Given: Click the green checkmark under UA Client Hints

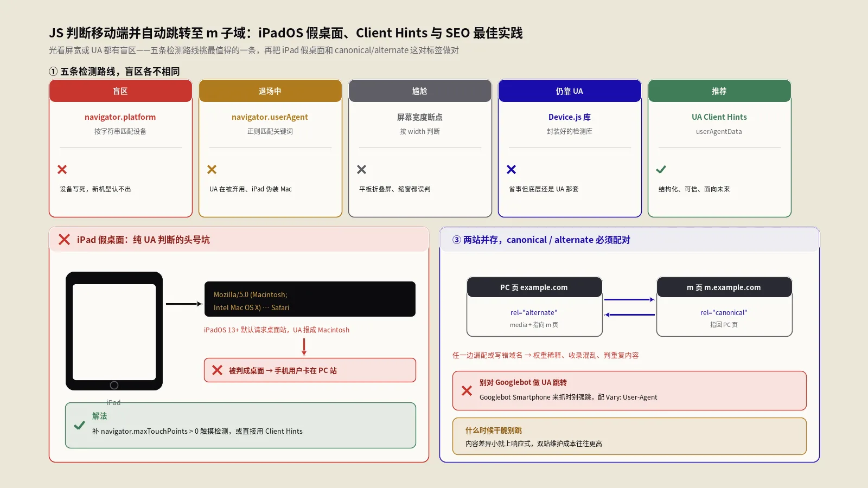Looking at the screenshot, I should point(661,170).
